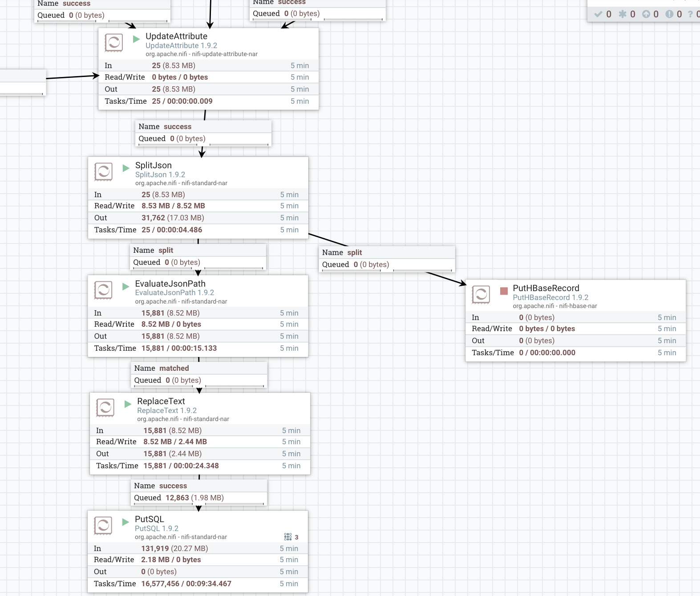Click PutSQL Read/Write 2.18 MB / 0 bytes

tap(171, 560)
